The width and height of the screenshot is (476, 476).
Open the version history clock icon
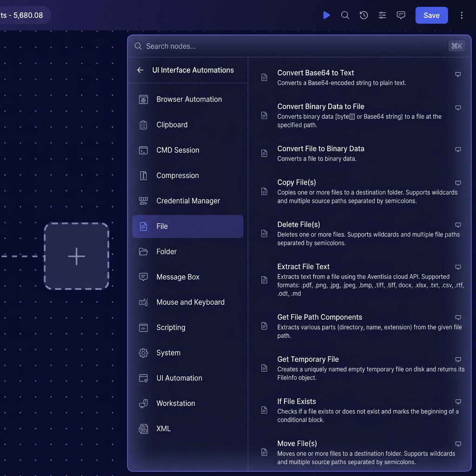364,15
